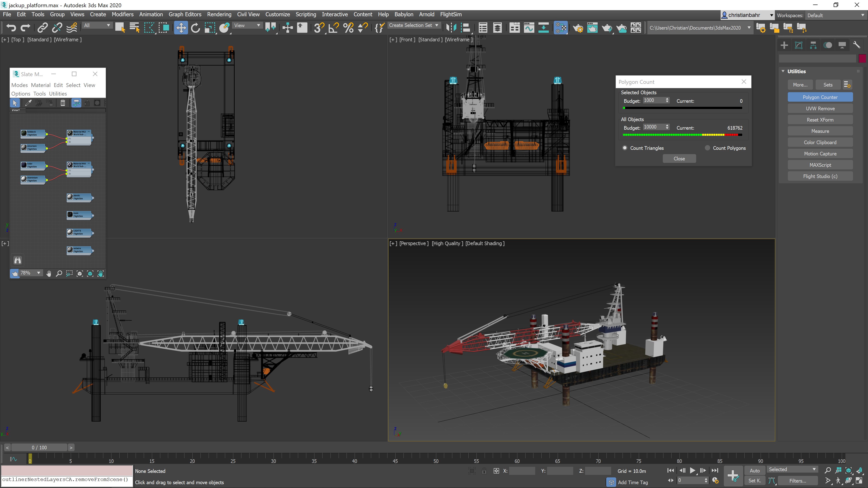
Task: Expand the Workspaces Default dropdown
Action: click(835, 16)
